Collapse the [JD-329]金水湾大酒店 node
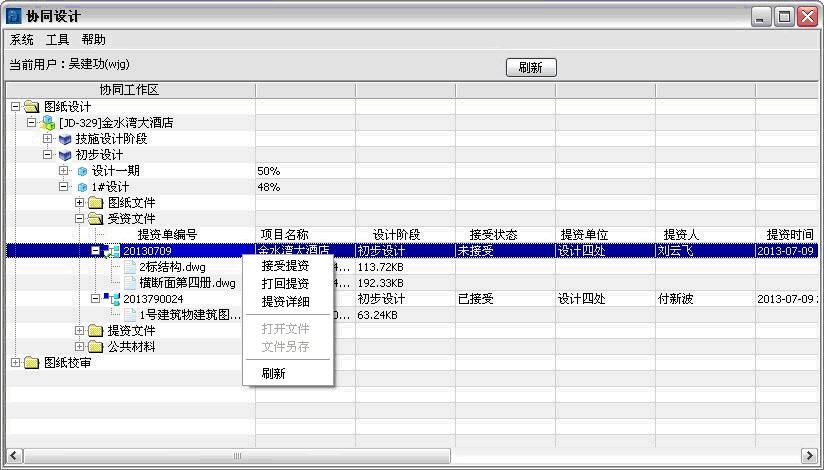The width and height of the screenshot is (824, 470). 32,122
